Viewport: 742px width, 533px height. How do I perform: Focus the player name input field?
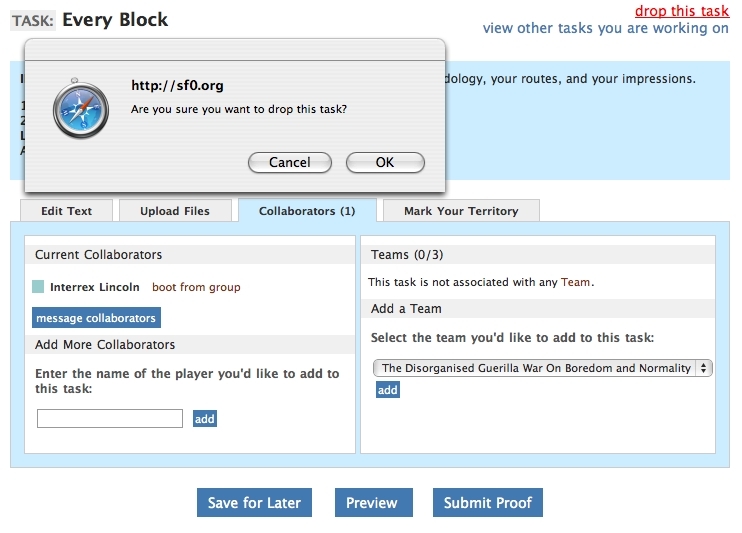pyautogui.click(x=110, y=419)
